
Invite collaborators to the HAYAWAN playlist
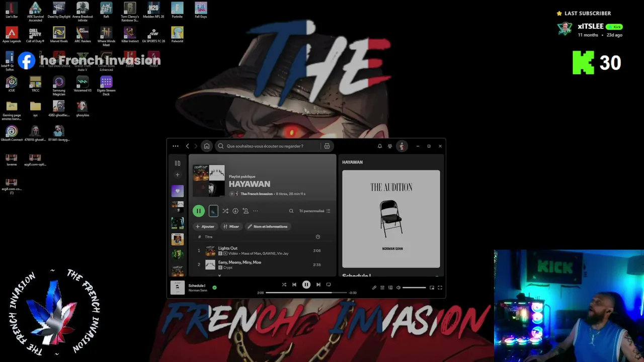246,211
